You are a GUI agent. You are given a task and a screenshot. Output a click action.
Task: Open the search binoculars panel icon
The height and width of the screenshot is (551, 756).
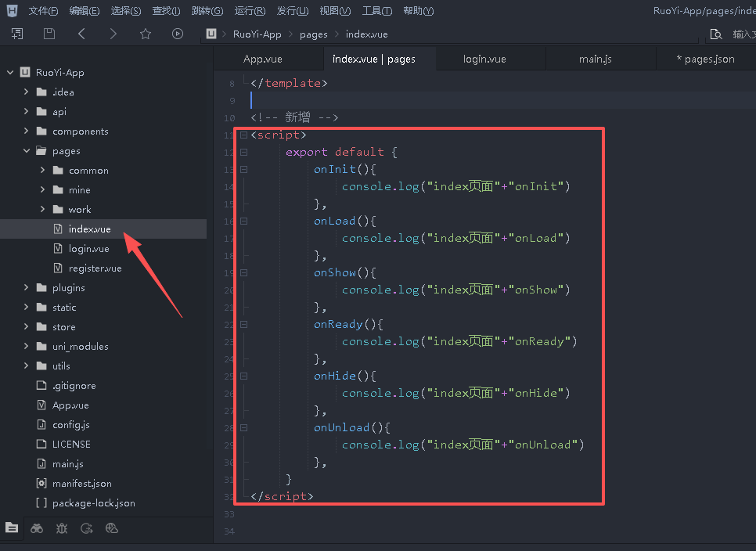click(37, 528)
